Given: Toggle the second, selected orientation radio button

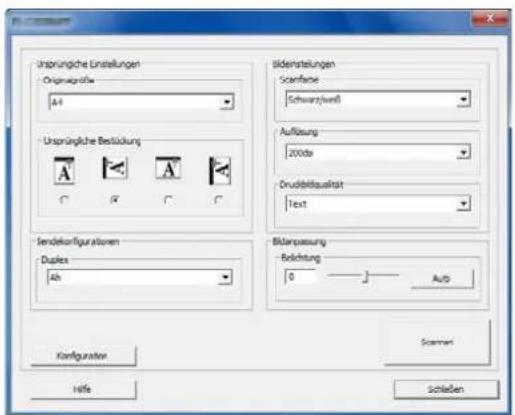Looking at the screenshot, I should click(115, 200).
